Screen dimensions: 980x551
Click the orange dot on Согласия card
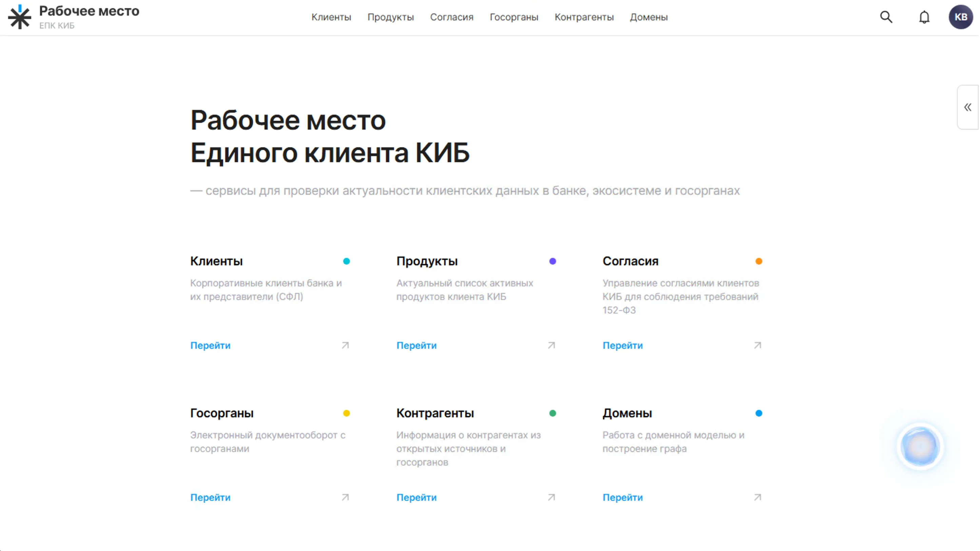coord(759,261)
